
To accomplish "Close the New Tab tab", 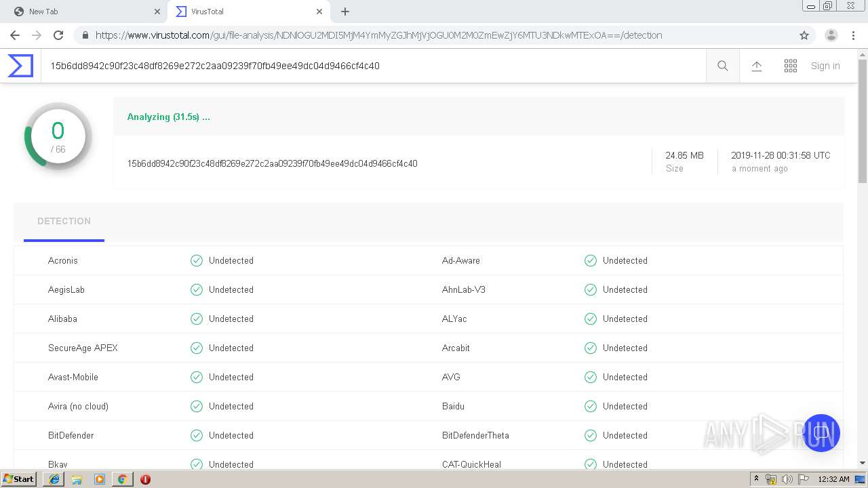I will coord(157,12).
